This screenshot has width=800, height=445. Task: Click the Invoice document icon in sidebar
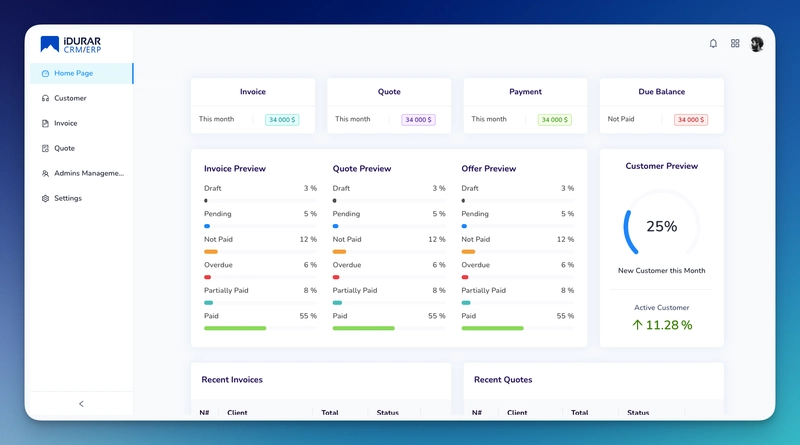click(45, 124)
